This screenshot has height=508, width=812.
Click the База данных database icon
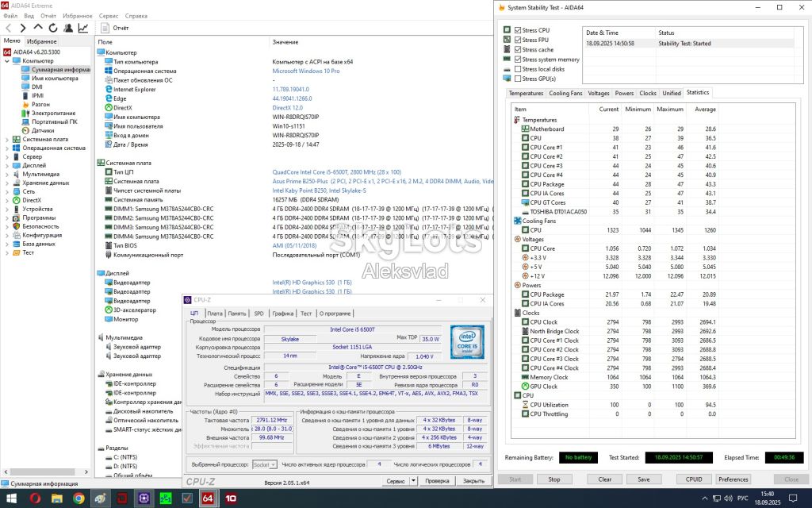click(x=16, y=244)
